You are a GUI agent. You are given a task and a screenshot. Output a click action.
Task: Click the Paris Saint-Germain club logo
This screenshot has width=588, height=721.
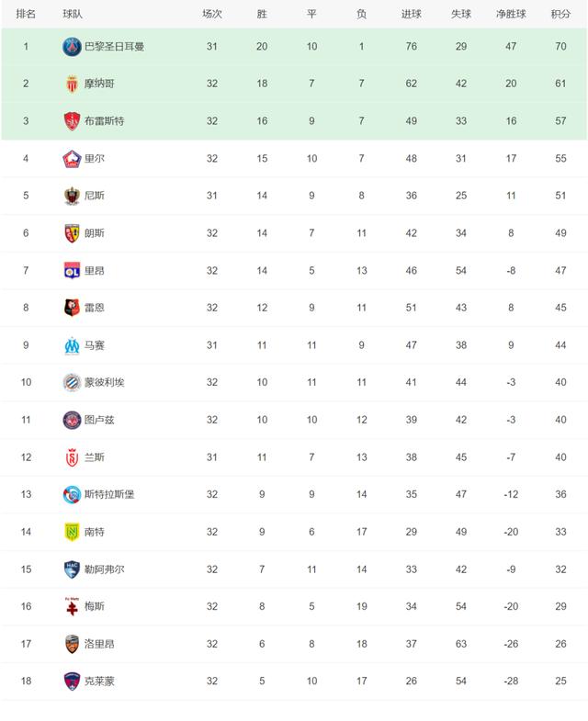72,46
